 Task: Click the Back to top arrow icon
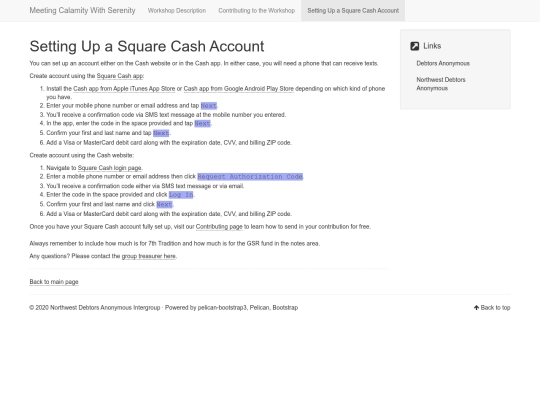[476, 308]
